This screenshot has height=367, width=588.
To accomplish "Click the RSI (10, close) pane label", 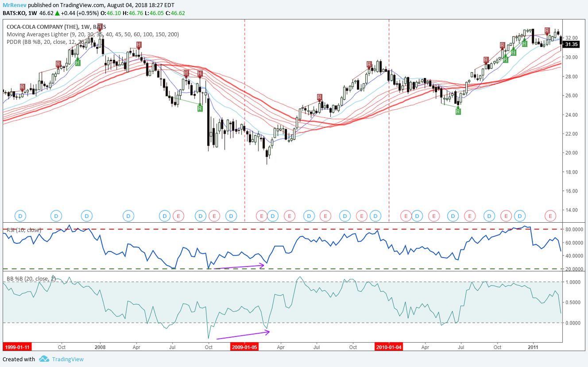I will tap(23, 230).
